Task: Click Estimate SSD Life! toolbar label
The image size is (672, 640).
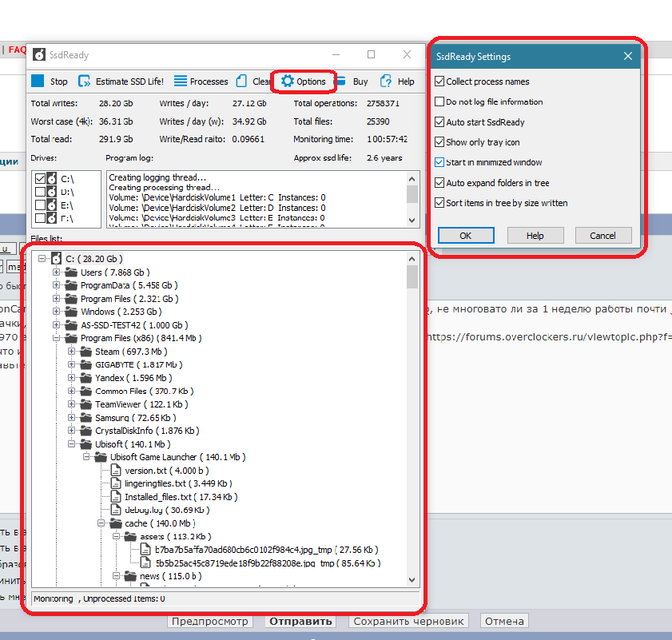Action: [x=130, y=81]
